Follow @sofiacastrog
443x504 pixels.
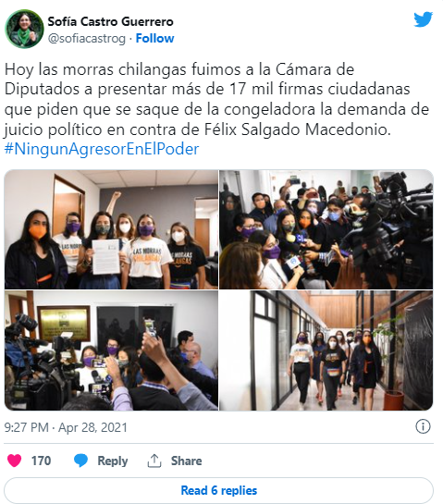tap(154, 38)
